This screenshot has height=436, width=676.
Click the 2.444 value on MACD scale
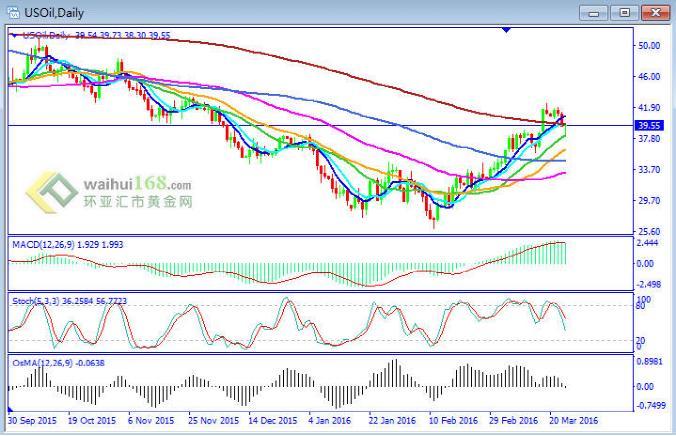pos(650,243)
